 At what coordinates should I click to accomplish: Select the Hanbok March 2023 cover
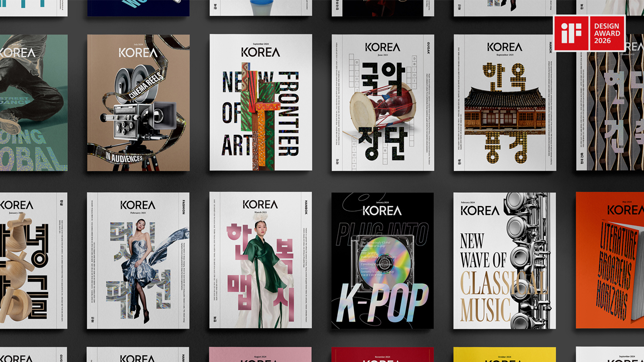click(x=261, y=260)
